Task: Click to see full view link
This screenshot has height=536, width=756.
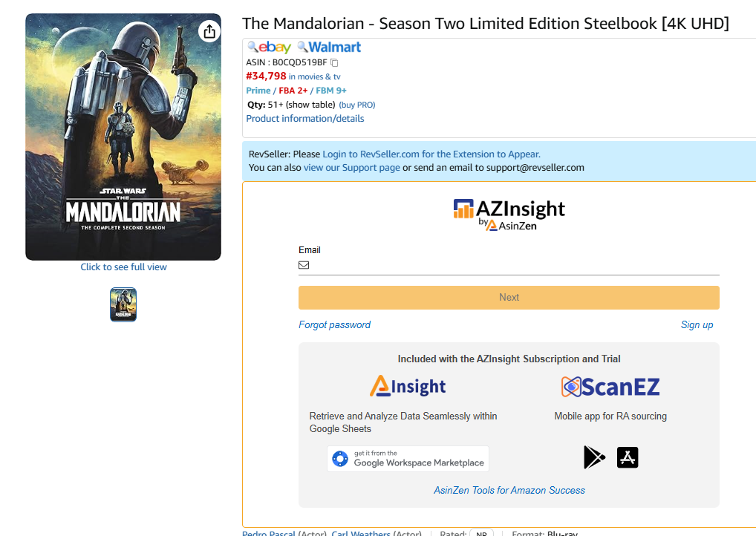Action: click(x=123, y=267)
